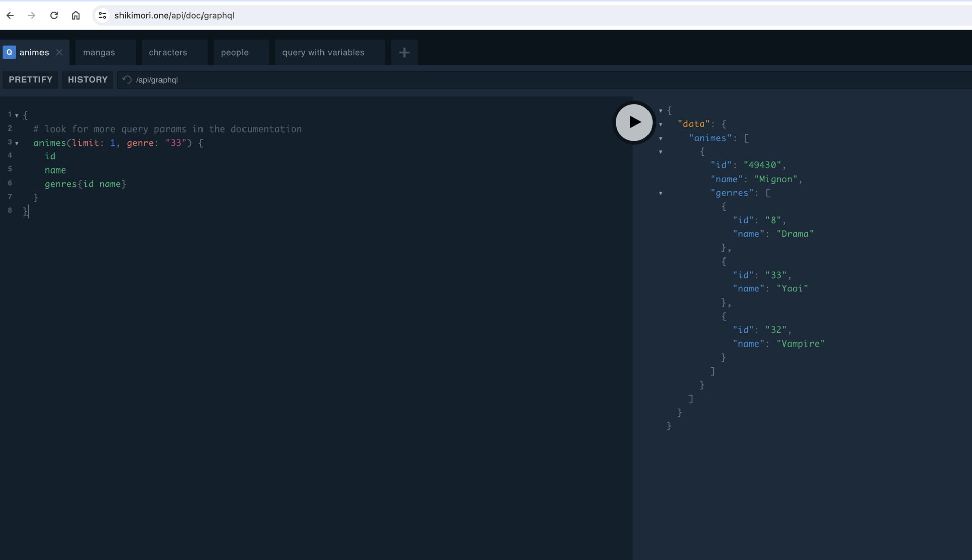Switch to the mangas tab
972x560 pixels.
pyautogui.click(x=99, y=52)
